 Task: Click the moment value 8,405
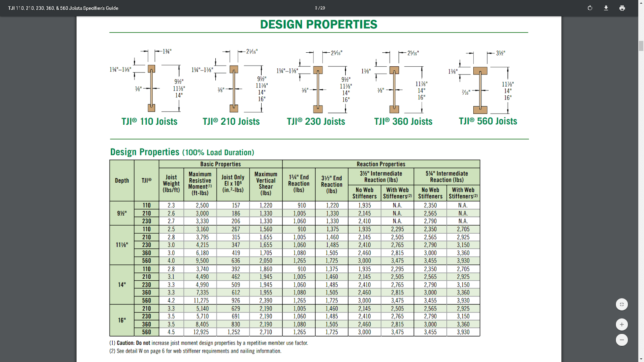[202, 324]
